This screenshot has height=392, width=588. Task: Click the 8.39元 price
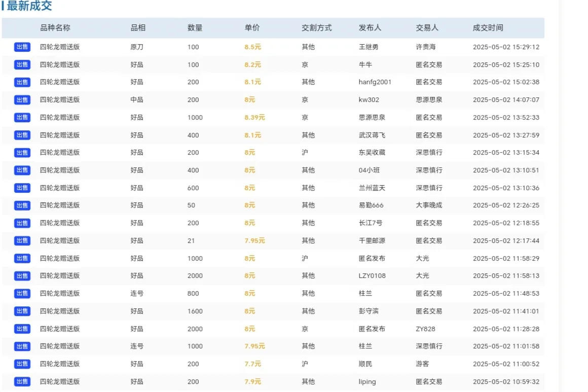[254, 118]
